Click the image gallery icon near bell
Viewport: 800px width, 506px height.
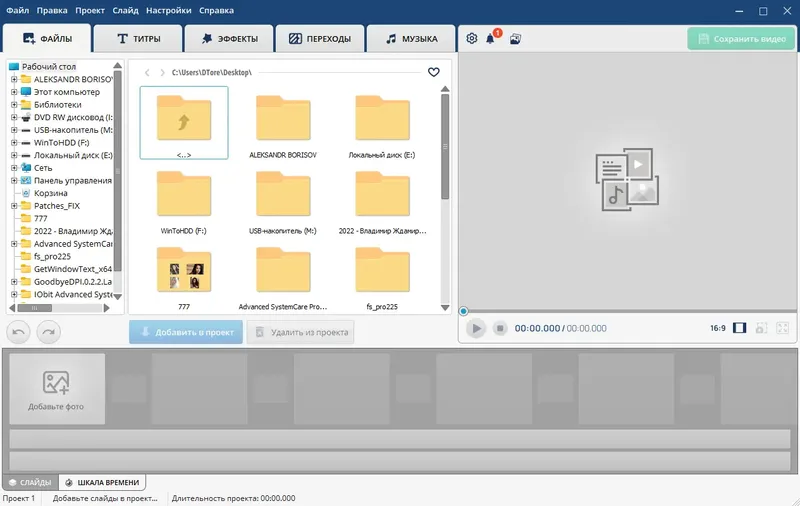coord(515,39)
